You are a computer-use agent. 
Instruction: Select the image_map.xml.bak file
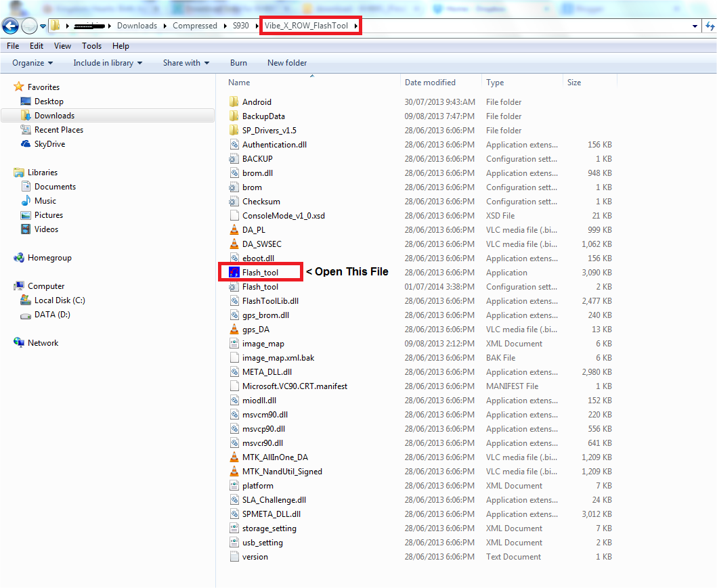click(x=278, y=358)
